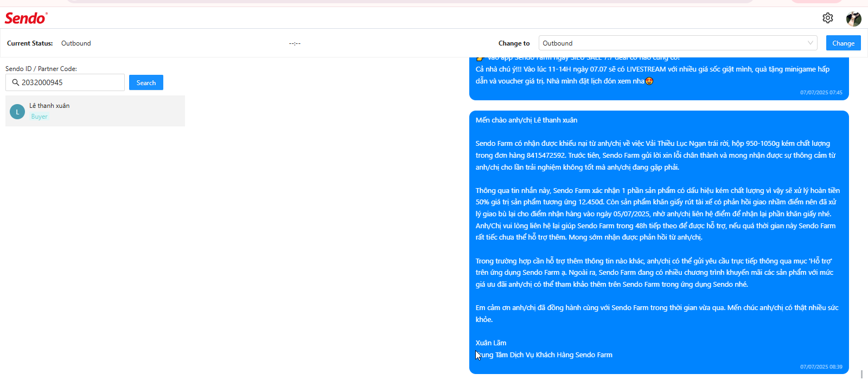Click the L avatar circle
The image size is (868, 380).
(x=17, y=112)
